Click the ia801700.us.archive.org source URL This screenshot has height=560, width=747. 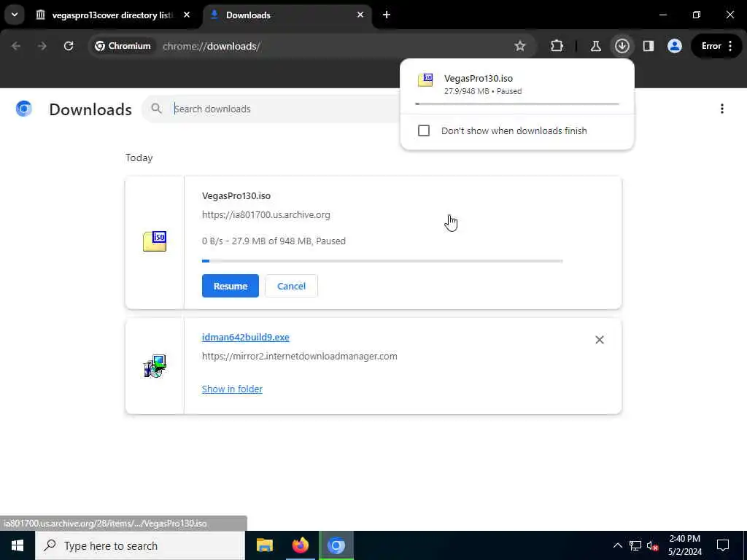coord(266,215)
